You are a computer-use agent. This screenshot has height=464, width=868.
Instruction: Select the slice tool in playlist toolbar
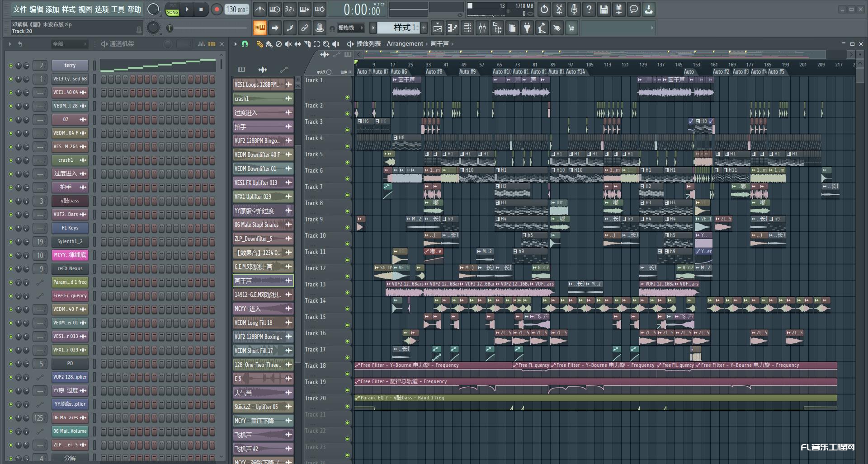[307, 44]
